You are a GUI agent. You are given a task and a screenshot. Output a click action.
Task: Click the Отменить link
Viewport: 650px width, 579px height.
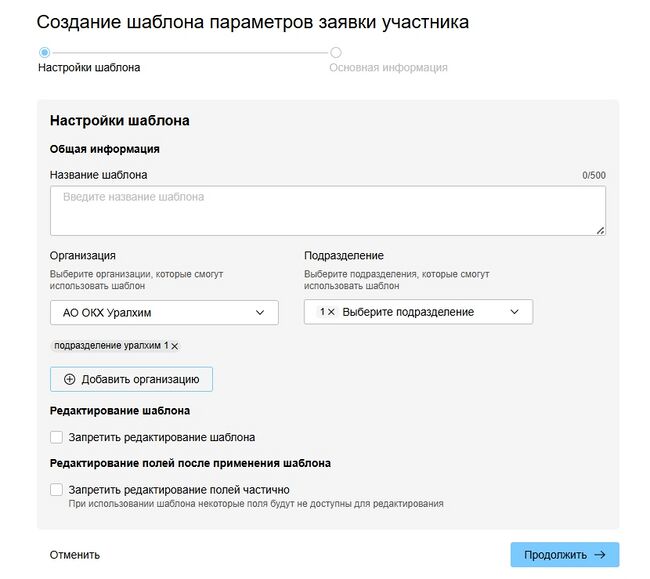(75, 555)
